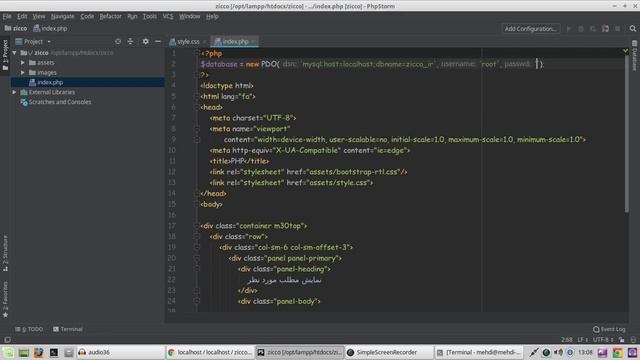Click the editor vertical scrollbar thumb
The height and width of the screenshot is (360, 640).
click(x=627, y=135)
